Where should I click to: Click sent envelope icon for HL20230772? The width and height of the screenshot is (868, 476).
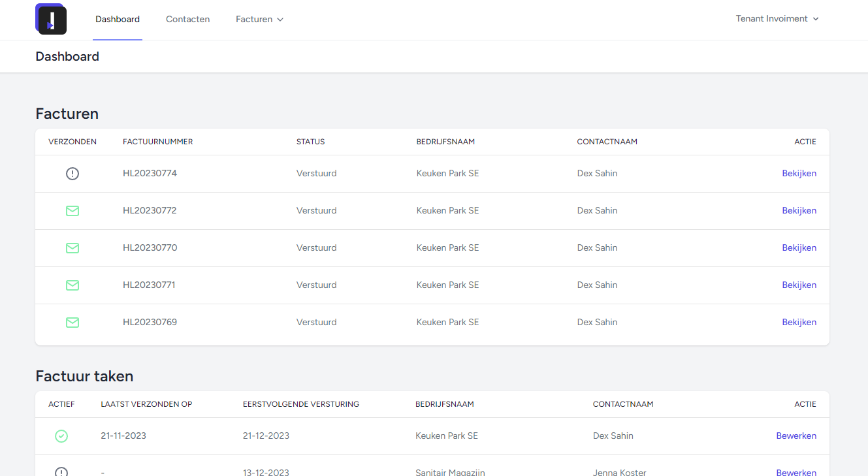(72, 211)
